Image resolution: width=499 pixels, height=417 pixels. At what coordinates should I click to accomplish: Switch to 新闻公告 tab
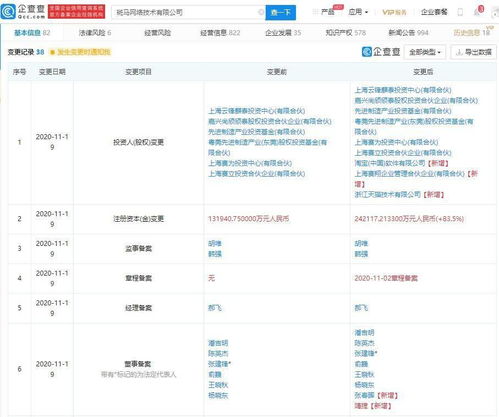[x=408, y=33]
